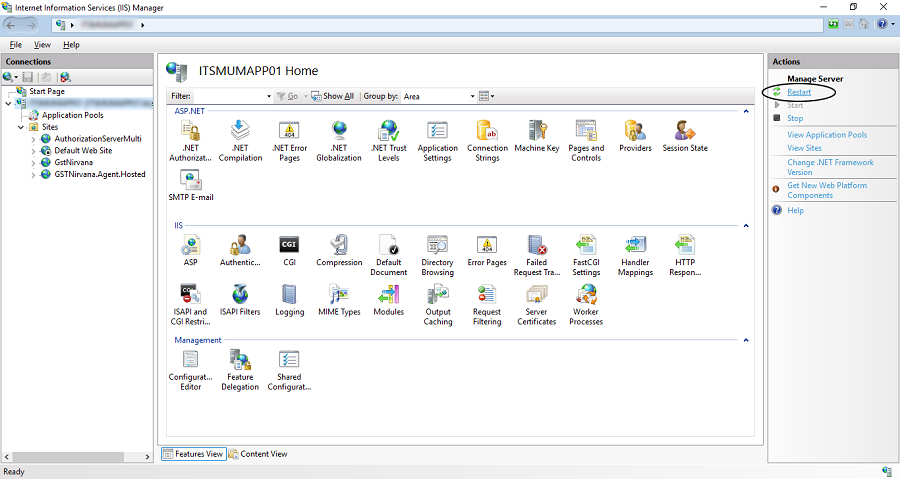Open Worker Processes feature

tap(586, 305)
